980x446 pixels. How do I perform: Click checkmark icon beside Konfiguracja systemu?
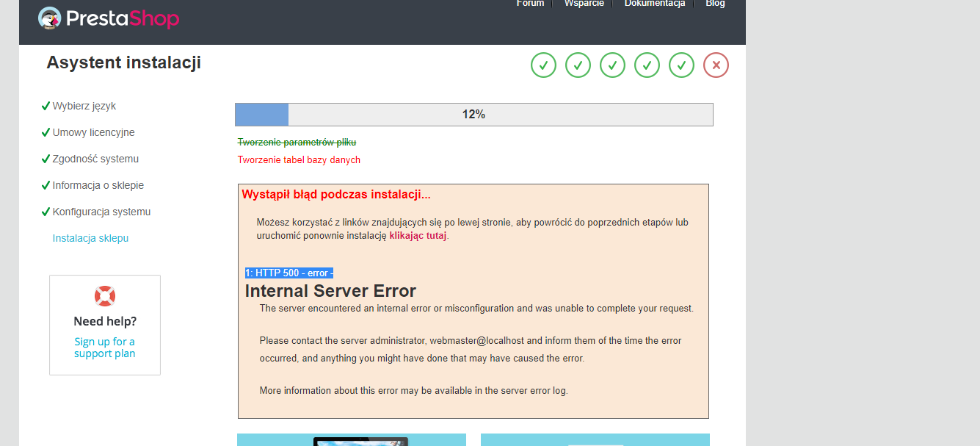point(46,212)
